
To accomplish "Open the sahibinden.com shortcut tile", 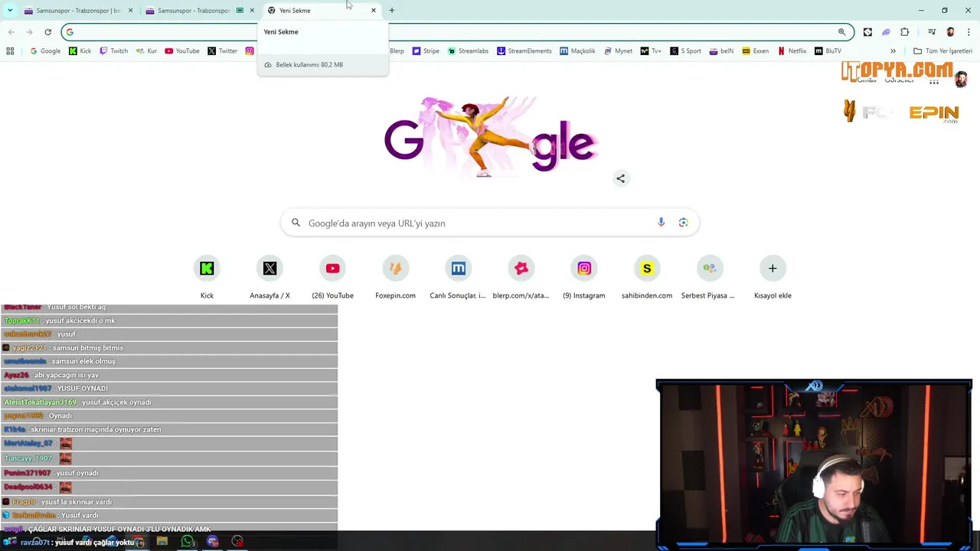I will 647,269.
